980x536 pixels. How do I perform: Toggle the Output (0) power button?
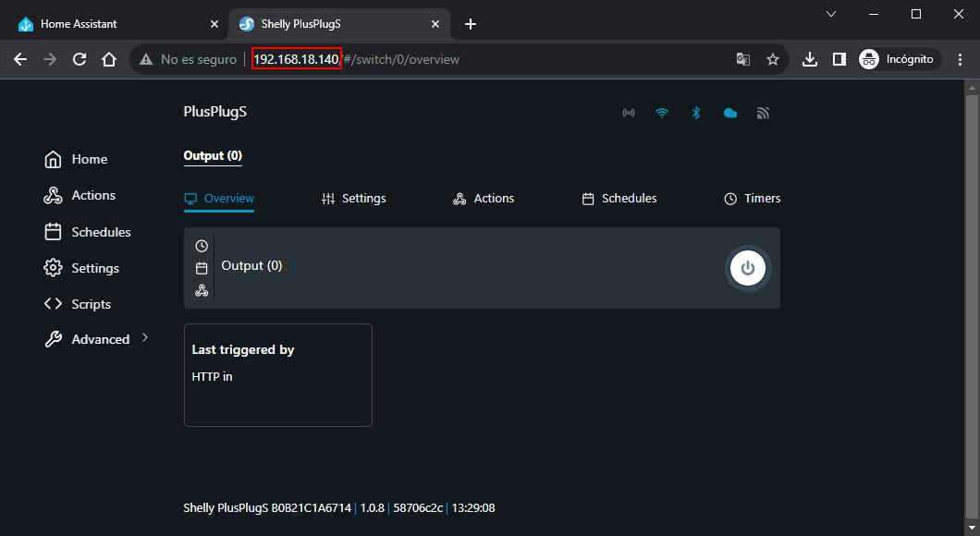pyautogui.click(x=748, y=268)
